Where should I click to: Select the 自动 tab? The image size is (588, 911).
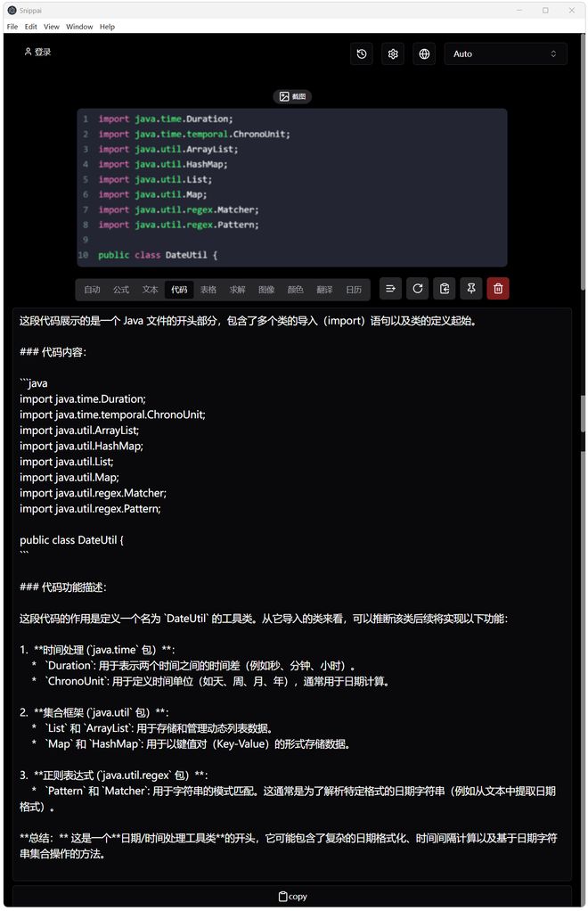point(93,290)
